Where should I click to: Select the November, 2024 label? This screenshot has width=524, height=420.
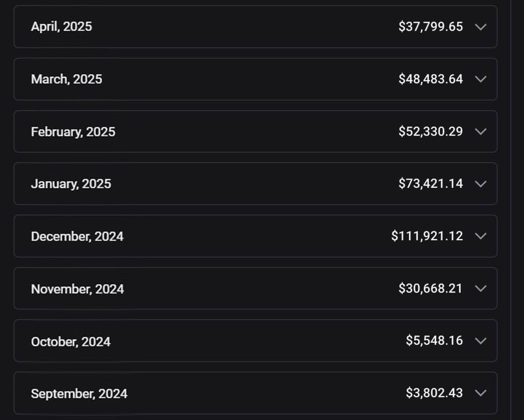[x=77, y=289]
